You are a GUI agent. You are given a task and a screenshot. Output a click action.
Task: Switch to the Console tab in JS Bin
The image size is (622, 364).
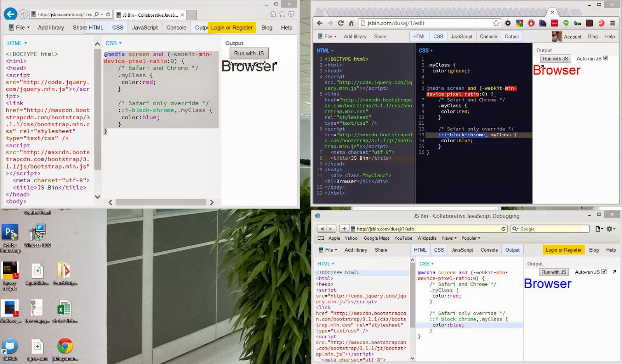489,36
